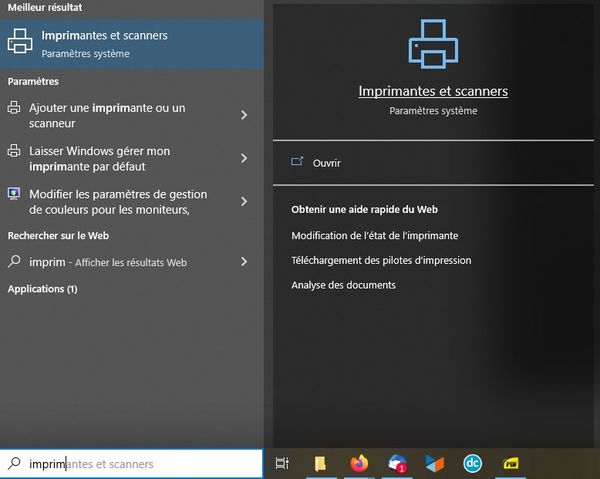
Task: Open File Explorer from the taskbar
Action: [x=320, y=463]
